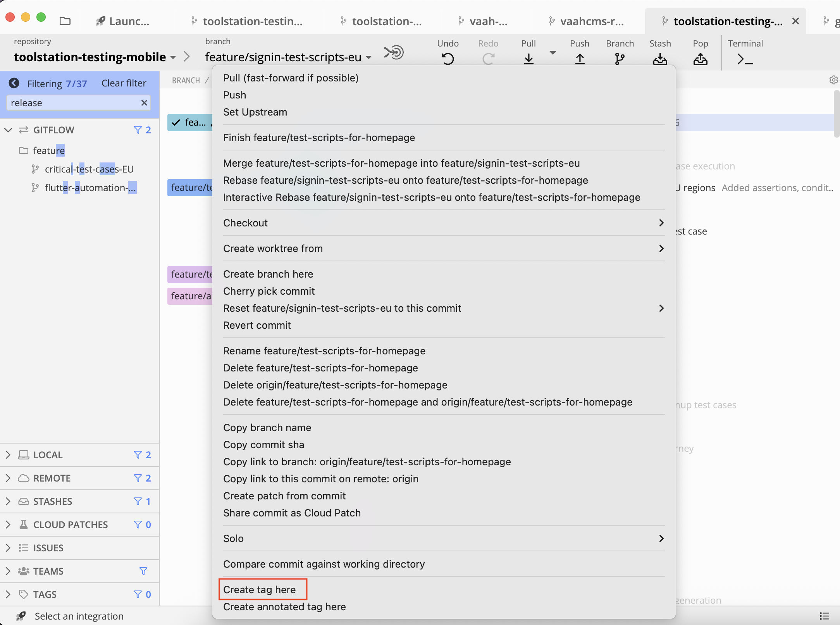The height and width of the screenshot is (625, 840).
Task: Click the Branch toolbar icon
Action: pyautogui.click(x=620, y=59)
